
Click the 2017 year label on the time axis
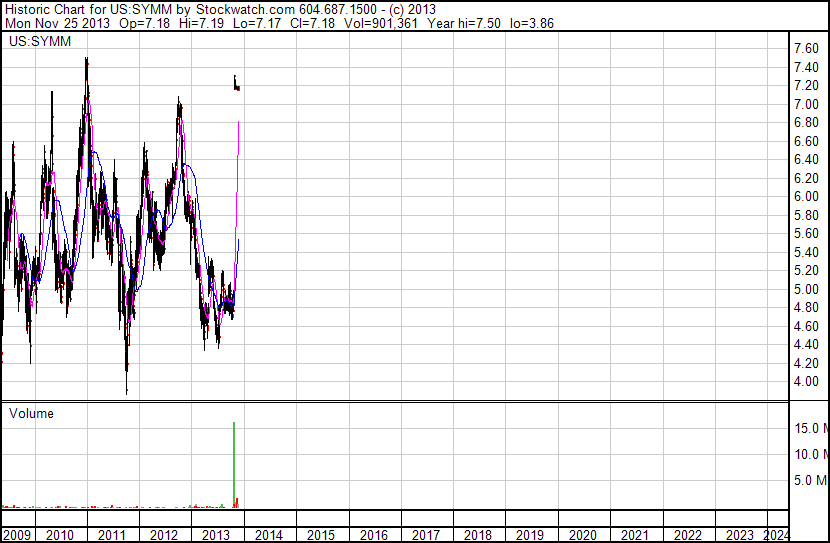[x=426, y=535]
